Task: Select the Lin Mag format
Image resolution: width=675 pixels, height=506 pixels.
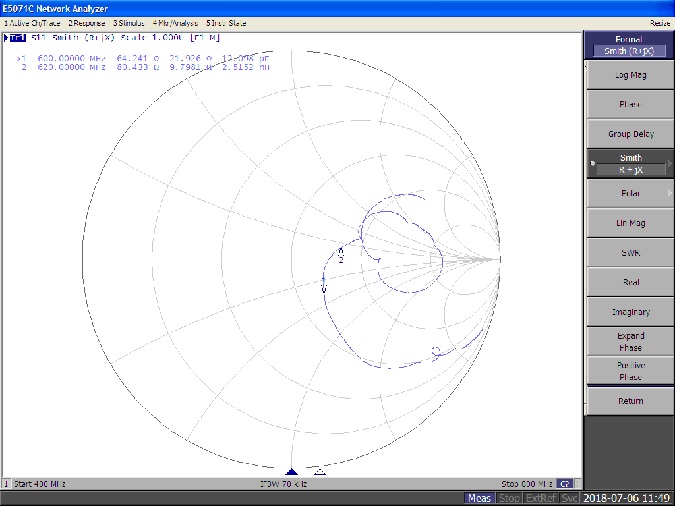Action: pyautogui.click(x=630, y=223)
